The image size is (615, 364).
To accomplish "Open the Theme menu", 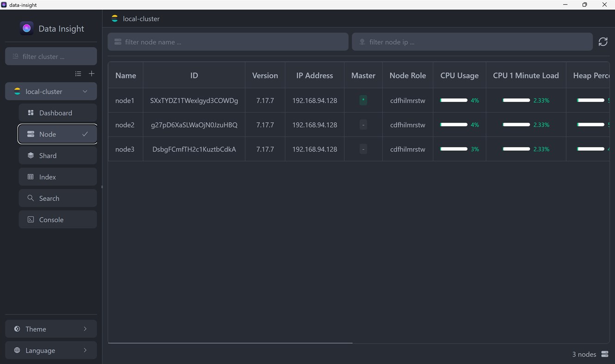I will pos(51,329).
